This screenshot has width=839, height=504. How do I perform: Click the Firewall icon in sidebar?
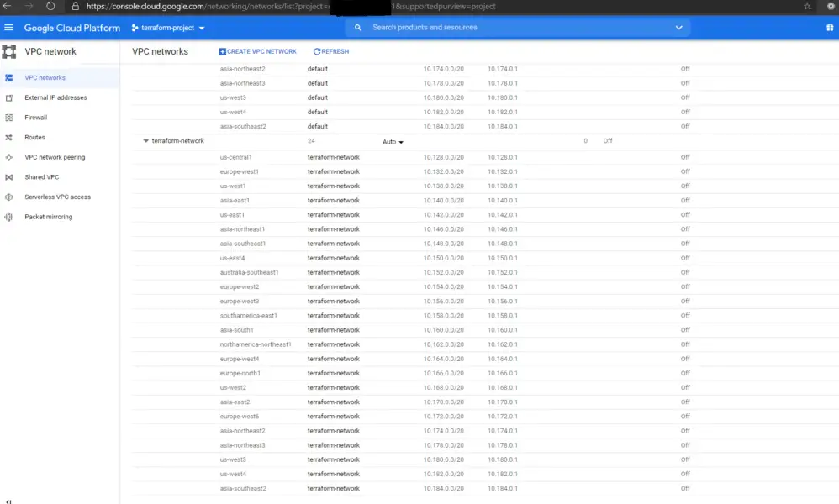8,118
